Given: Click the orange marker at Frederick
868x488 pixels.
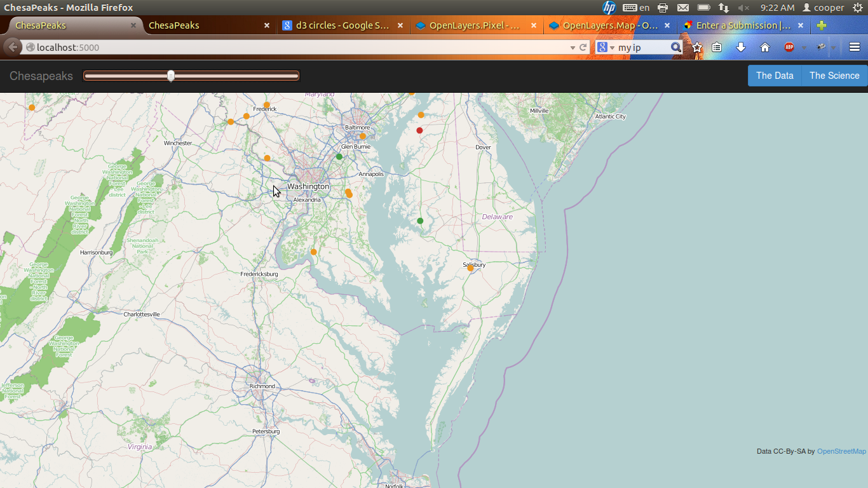Looking at the screenshot, I should click(x=267, y=105).
